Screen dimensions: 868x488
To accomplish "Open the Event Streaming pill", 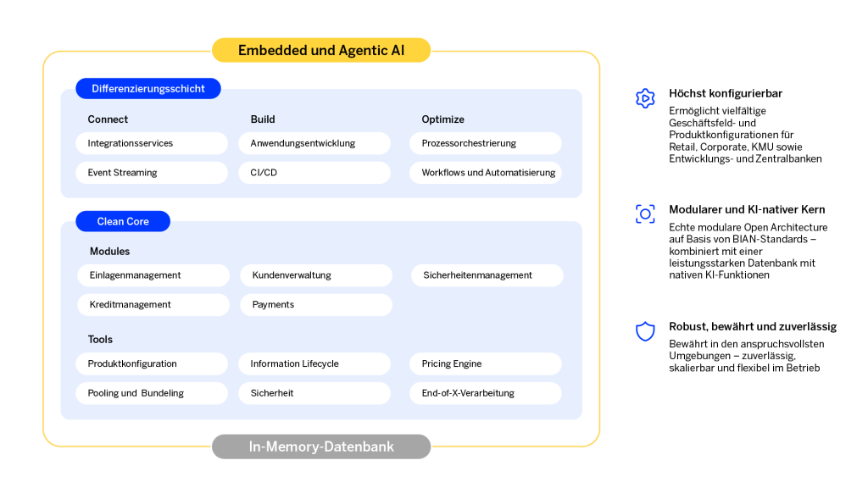I will click(152, 173).
